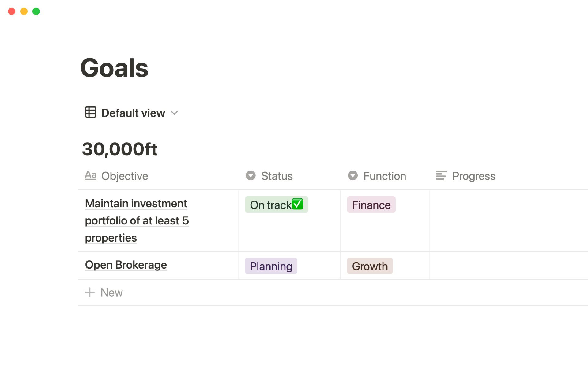Open the Function column header menu
The height and width of the screenshot is (368, 588).
click(x=384, y=176)
